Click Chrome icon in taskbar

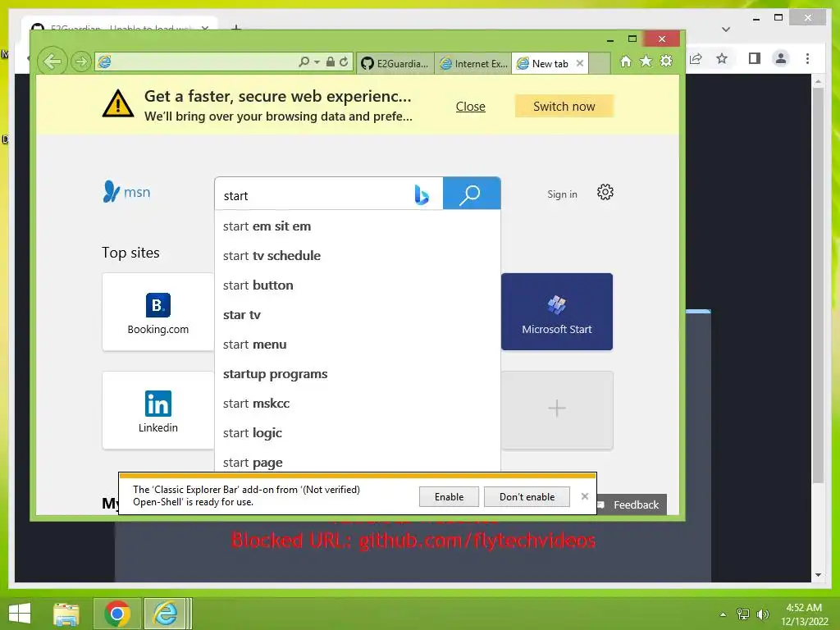(x=117, y=614)
